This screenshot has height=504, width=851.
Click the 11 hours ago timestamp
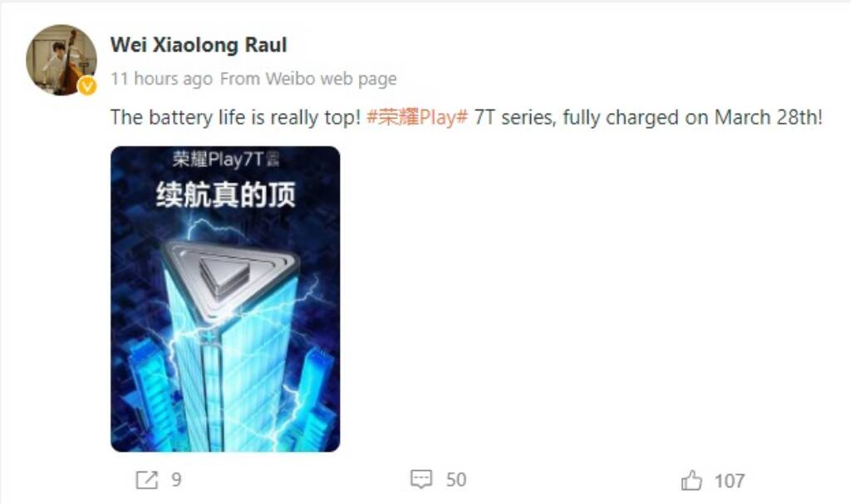[x=161, y=79]
